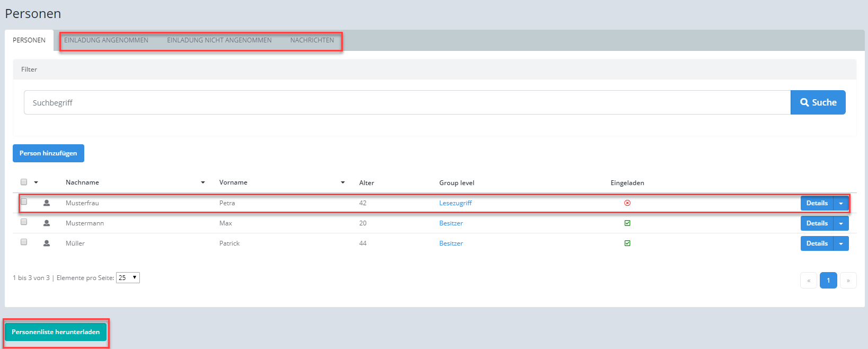Click Personenliste herunterladen button
Viewport: 868px width, 349px height.
pos(56,332)
